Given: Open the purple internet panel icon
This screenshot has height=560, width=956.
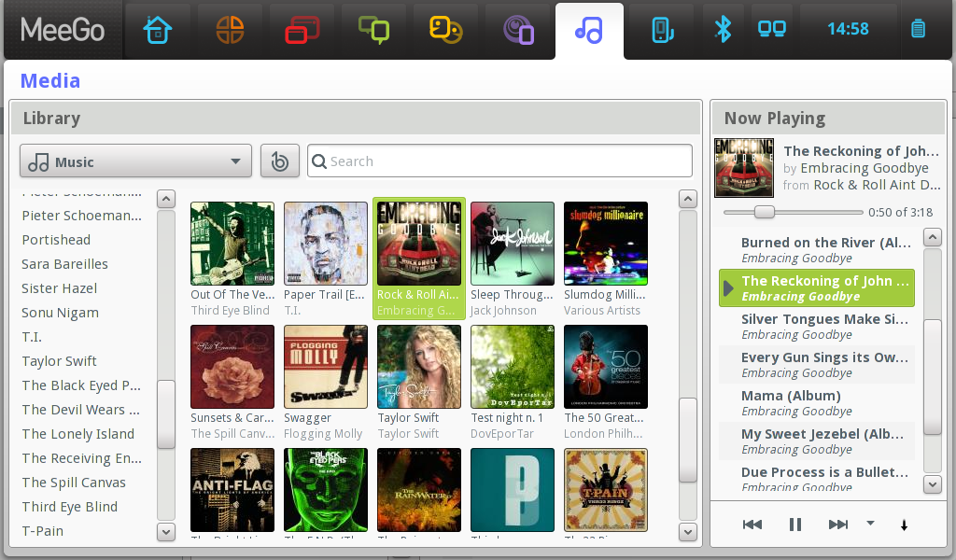Looking at the screenshot, I should (x=518, y=30).
